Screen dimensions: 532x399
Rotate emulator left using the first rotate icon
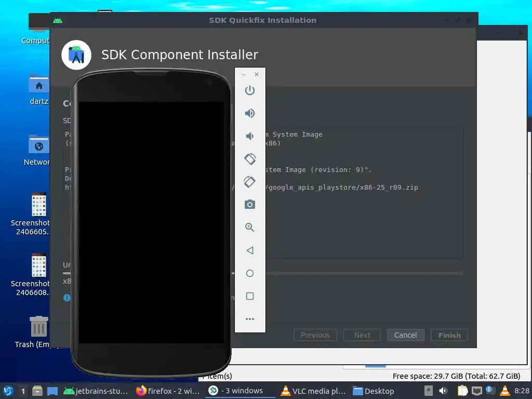click(x=250, y=159)
